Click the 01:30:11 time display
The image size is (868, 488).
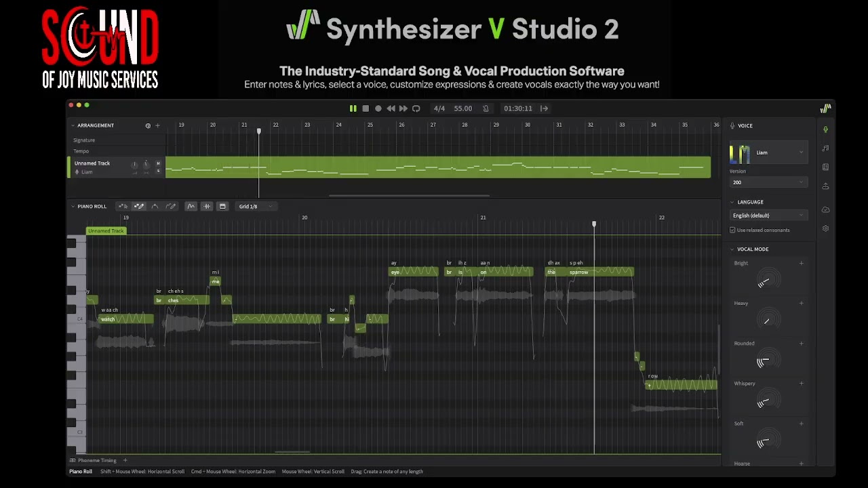(x=518, y=108)
